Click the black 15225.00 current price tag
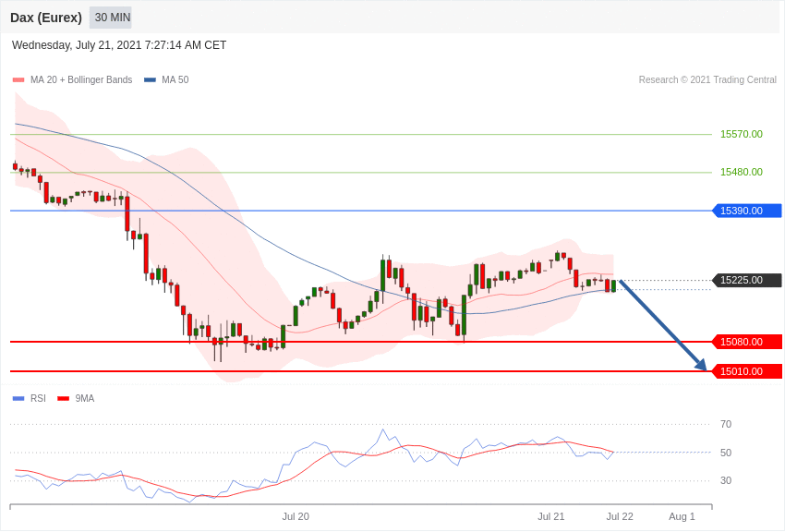The height and width of the screenshot is (532, 785). (747, 280)
